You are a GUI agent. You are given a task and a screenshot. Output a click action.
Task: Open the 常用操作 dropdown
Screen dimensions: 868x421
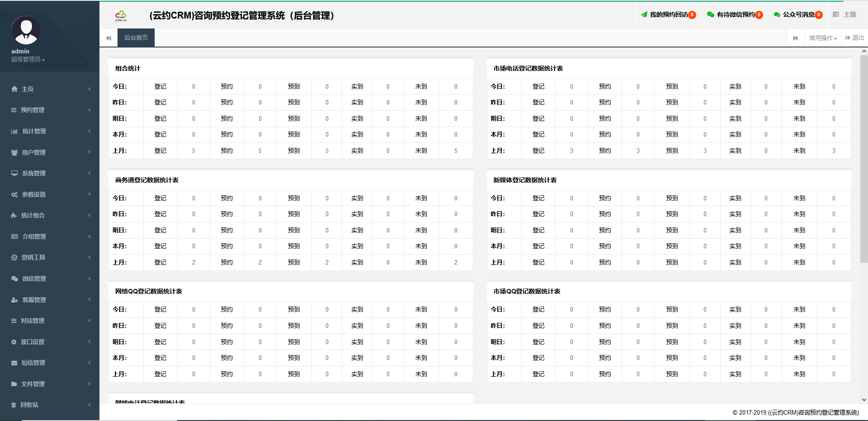click(x=823, y=38)
